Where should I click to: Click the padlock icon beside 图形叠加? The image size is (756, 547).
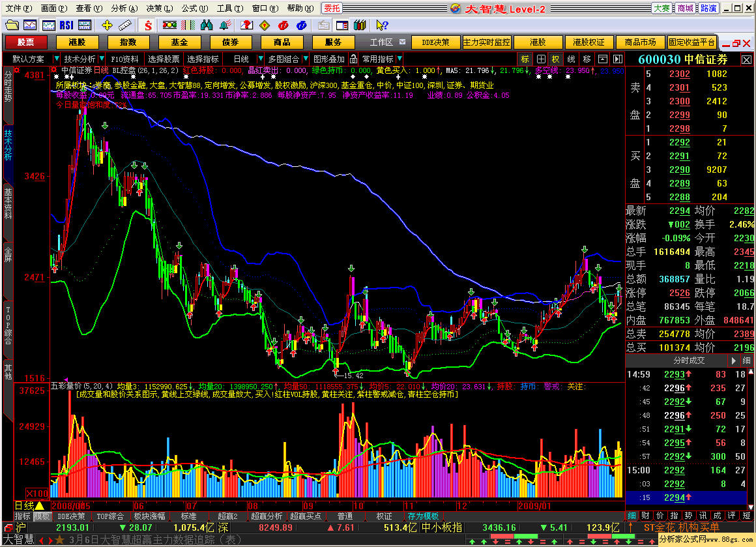point(353,59)
